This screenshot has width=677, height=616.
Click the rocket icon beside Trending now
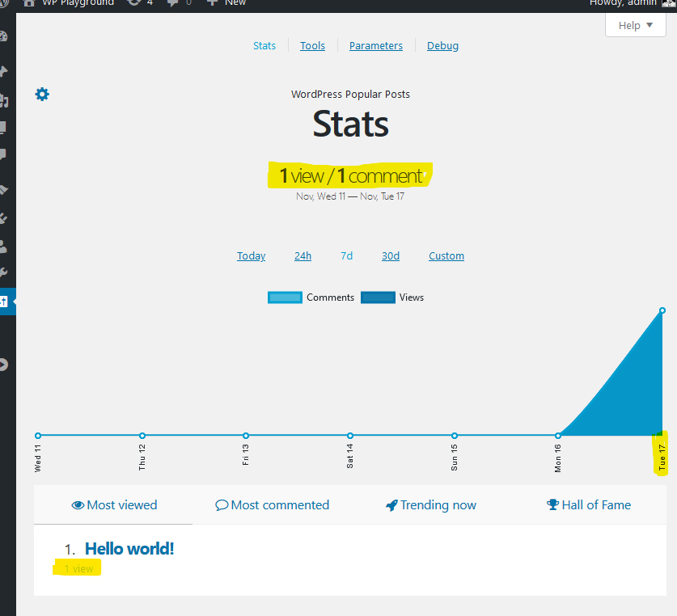[391, 505]
